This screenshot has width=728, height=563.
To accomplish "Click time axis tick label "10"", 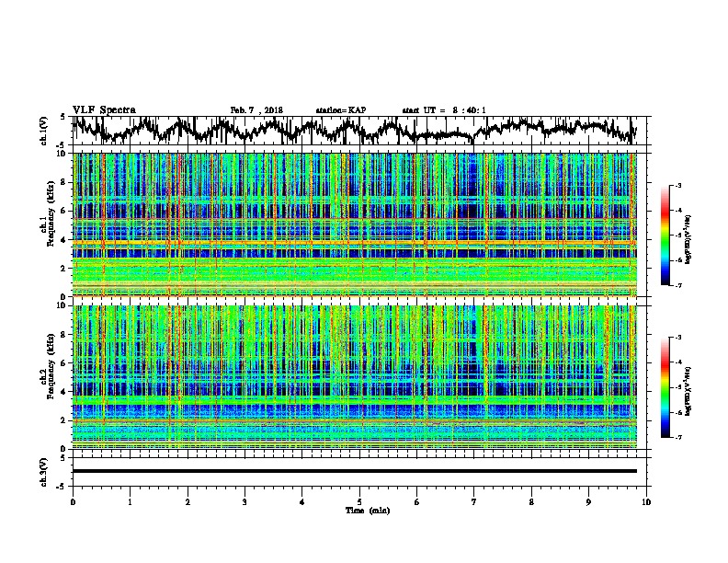I will (646, 502).
